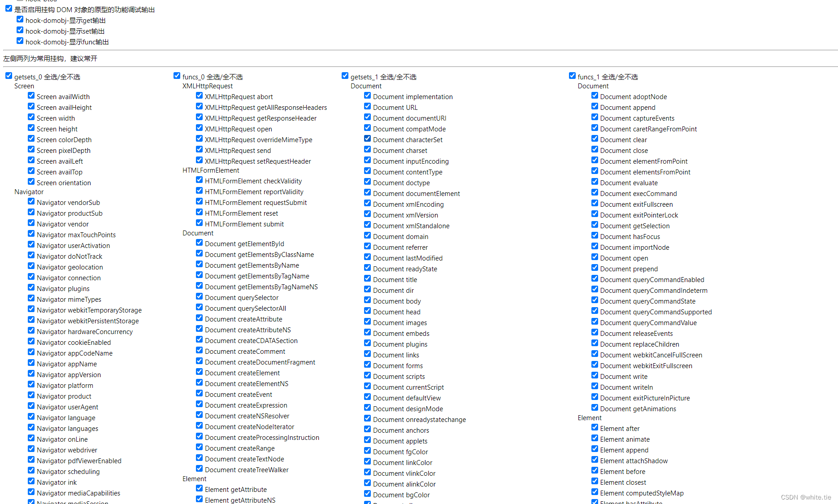Toggle funcs_1 全选/全不选 checkbox
Screen dimensions: 838x504
pyautogui.click(x=572, y=75)
